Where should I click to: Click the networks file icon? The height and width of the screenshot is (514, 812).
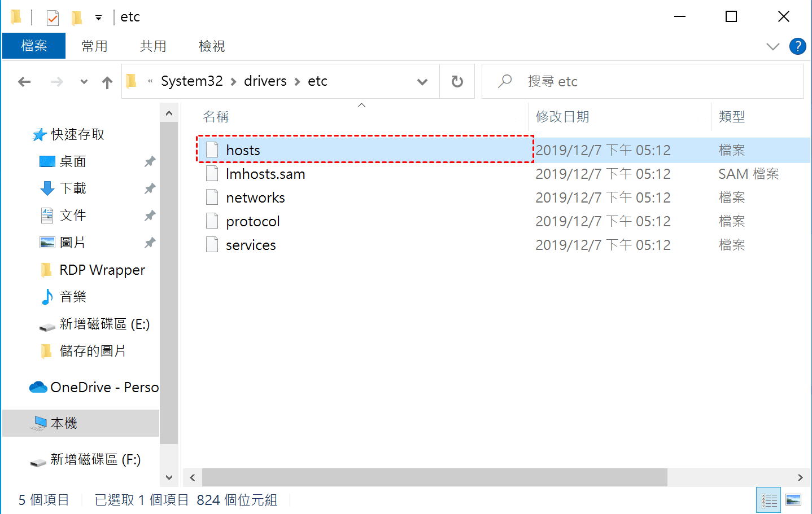[x=212, y=197]
